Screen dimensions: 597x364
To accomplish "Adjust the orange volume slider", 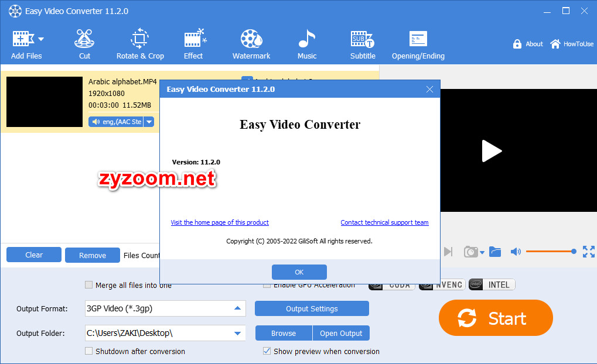I will pos(551,252).
